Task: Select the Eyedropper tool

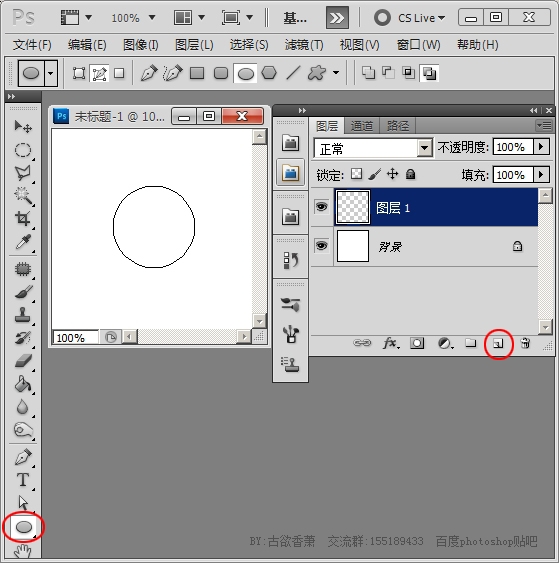Action: coord(23,242)
